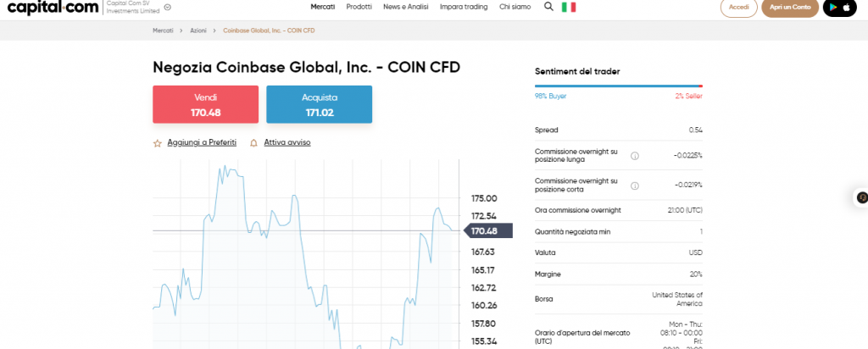Open the Mercati menu

click(x=323, y=7)
